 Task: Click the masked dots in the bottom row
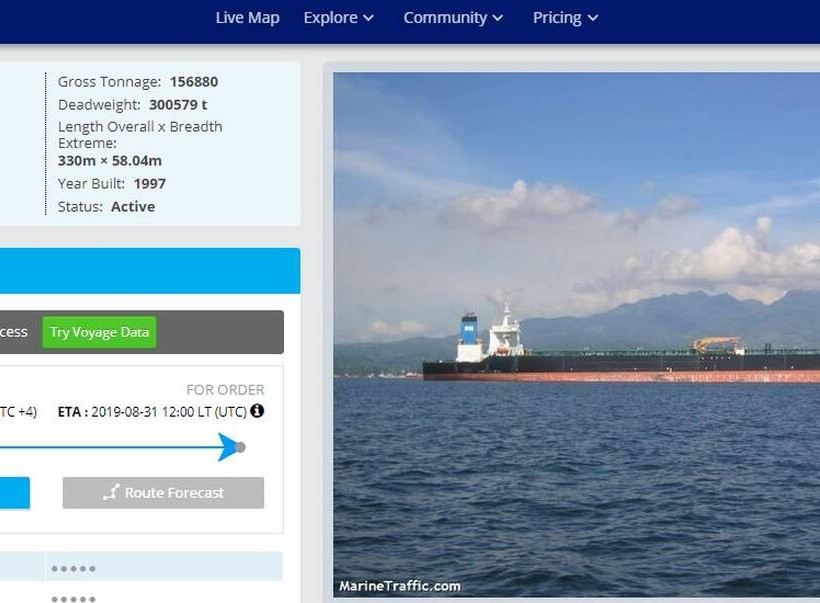coord(73,598)
